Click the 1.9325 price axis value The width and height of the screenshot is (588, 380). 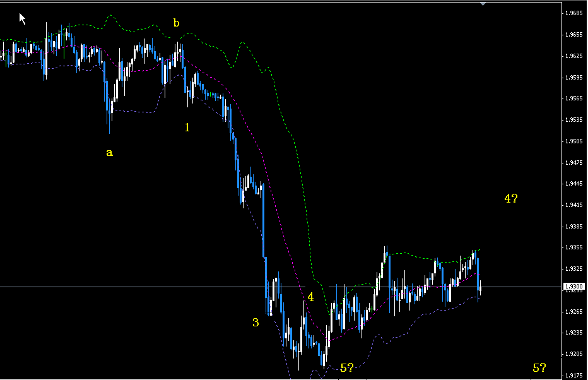(x=573, y=269)
